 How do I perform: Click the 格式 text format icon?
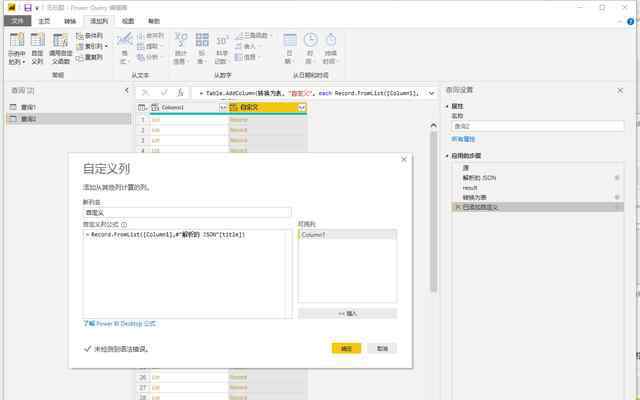pyautogui.click(x=124, y=48)
